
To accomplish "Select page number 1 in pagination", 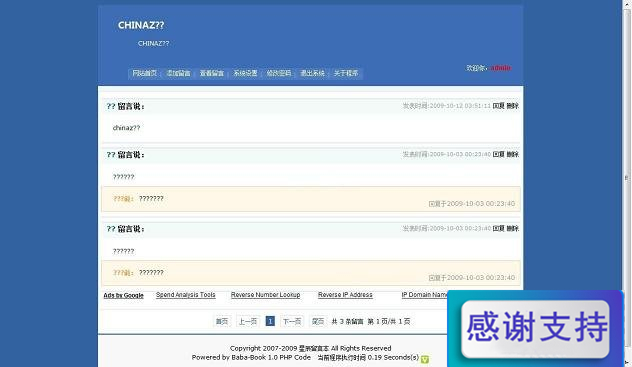I will [x=270, y=321].
